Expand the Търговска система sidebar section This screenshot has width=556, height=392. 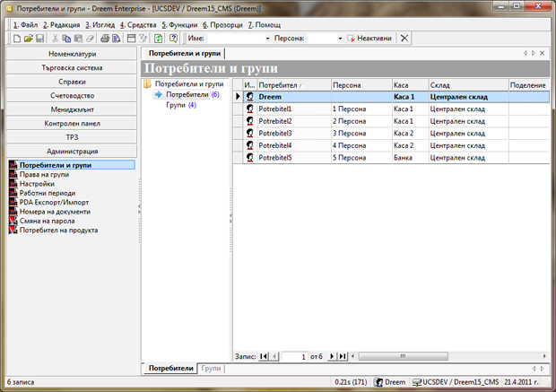[x=72, y=68]
